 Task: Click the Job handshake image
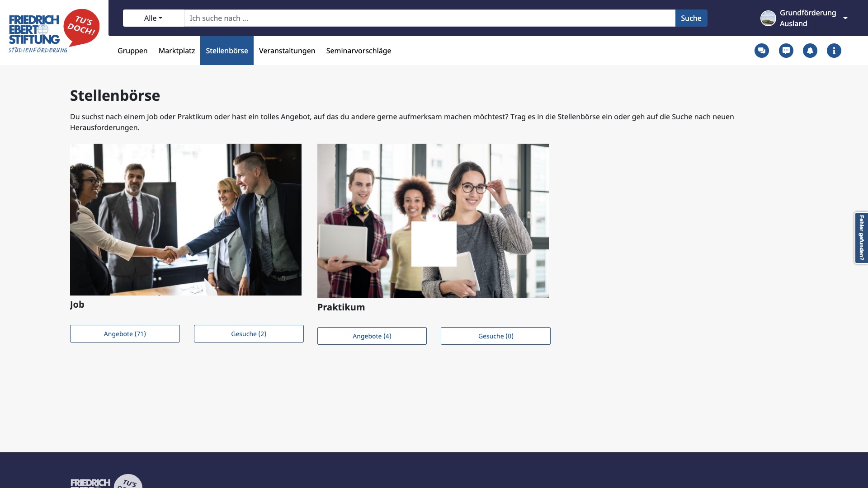tap(186, 220)
